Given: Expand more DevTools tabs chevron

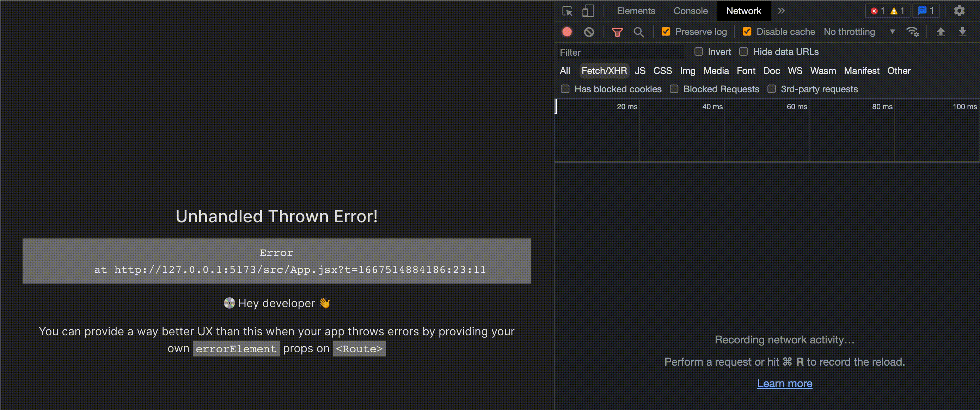Looking at the screenshot, I should pos(781,11).
